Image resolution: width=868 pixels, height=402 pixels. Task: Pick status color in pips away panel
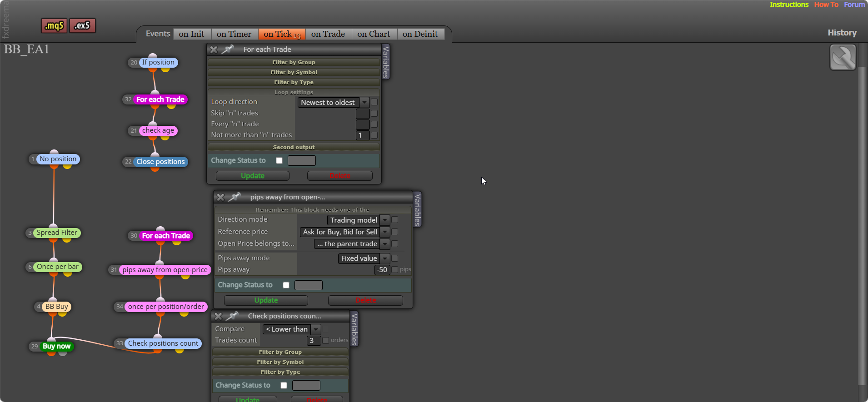point(309,285)
